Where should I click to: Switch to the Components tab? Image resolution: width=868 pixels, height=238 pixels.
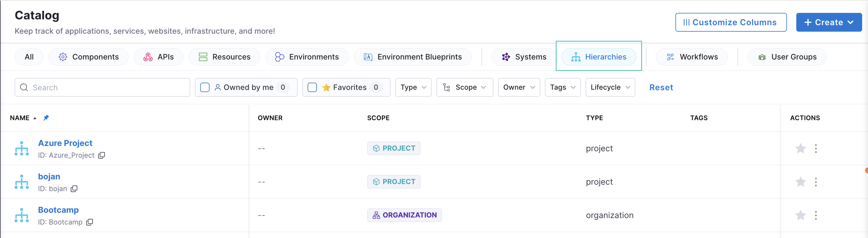pyautogui.click(x=89, y=57)
